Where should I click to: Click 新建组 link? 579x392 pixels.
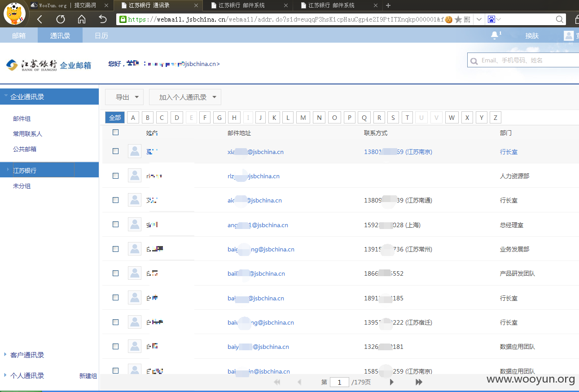coord(88,376)
